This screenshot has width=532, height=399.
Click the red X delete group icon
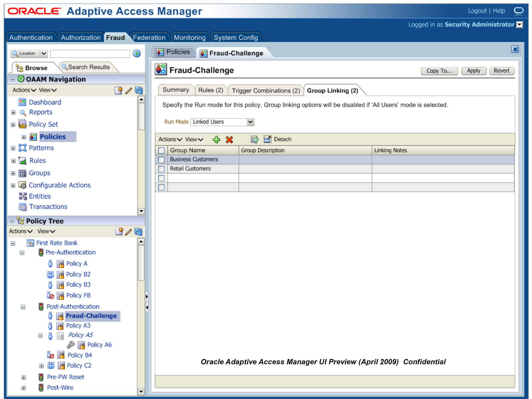[229, 139]
